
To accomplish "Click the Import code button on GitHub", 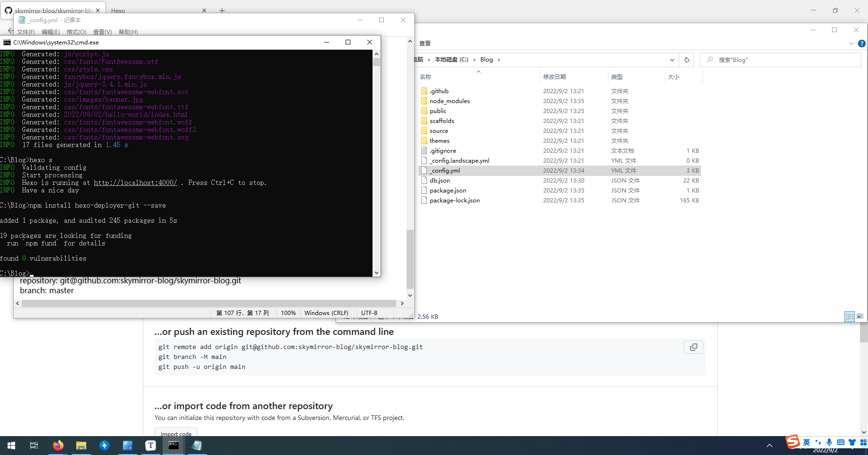I will point(176,433).
